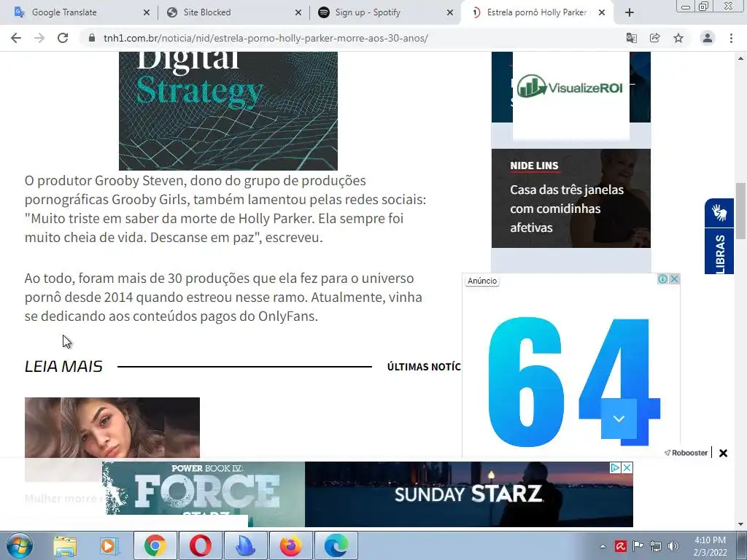Bookmark this page with the star
Viewport: 747px width, 560px height.
678,38
